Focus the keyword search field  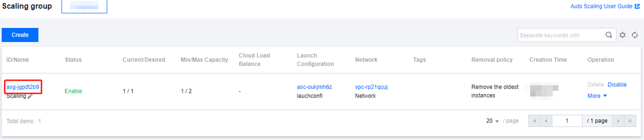[x=561, y=35]
